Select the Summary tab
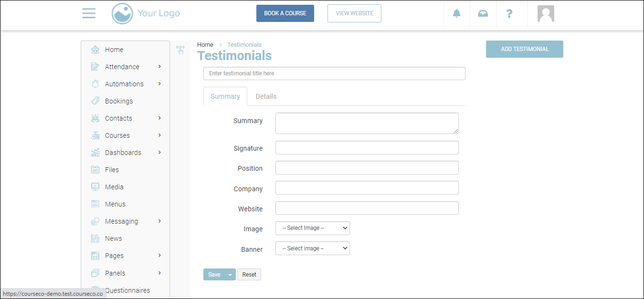The image size is (644, 299). 225,96
